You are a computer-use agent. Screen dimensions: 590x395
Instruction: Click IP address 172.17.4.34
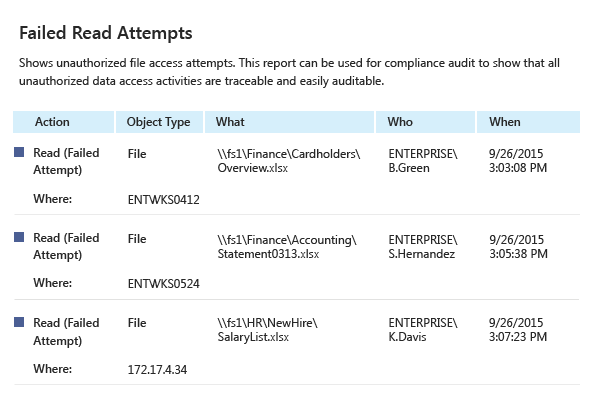pos(157,370)
